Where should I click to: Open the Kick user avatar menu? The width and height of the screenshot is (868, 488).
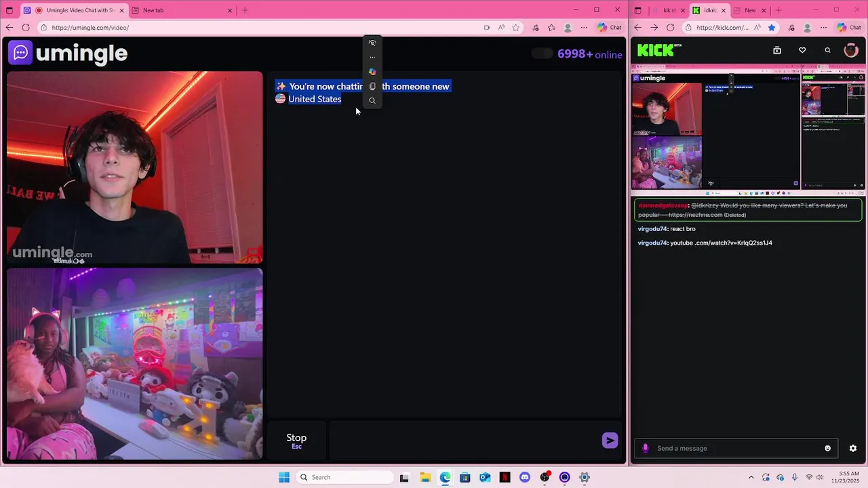[x=851, y=50]
